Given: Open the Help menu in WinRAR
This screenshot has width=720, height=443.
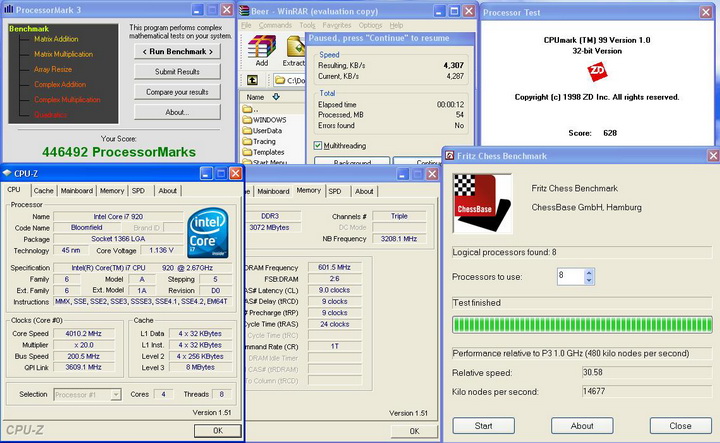Looking at the screenshot, I should pyautogui.click(x=396, y=25).
